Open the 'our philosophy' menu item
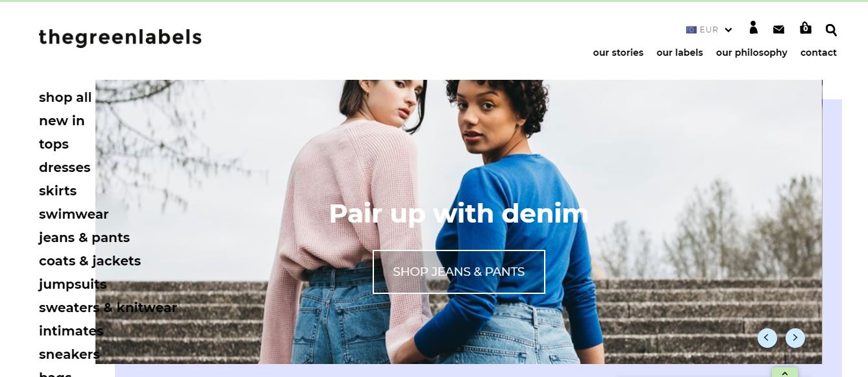 pos(752,53)
